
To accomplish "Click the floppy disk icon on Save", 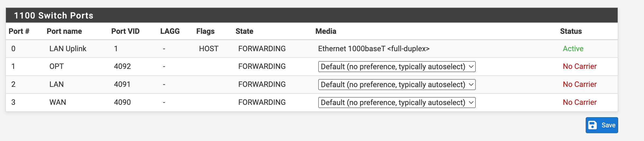I will pos(592,125).
